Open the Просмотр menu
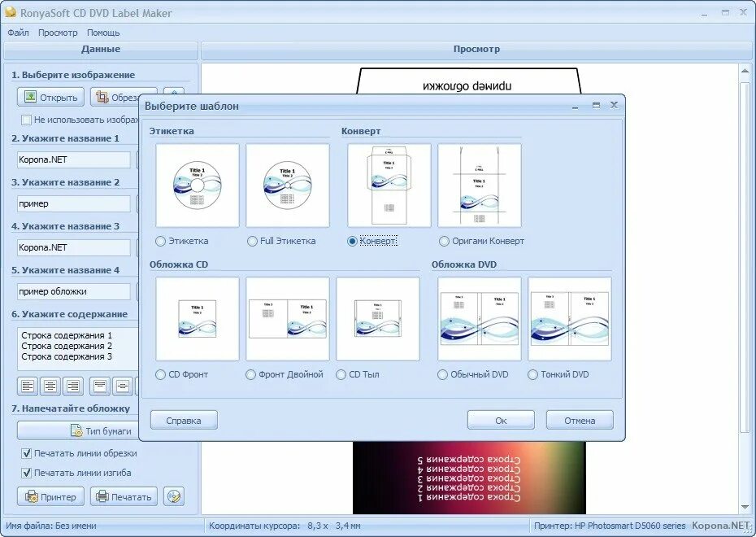756x537 pixels. [57, 33]
